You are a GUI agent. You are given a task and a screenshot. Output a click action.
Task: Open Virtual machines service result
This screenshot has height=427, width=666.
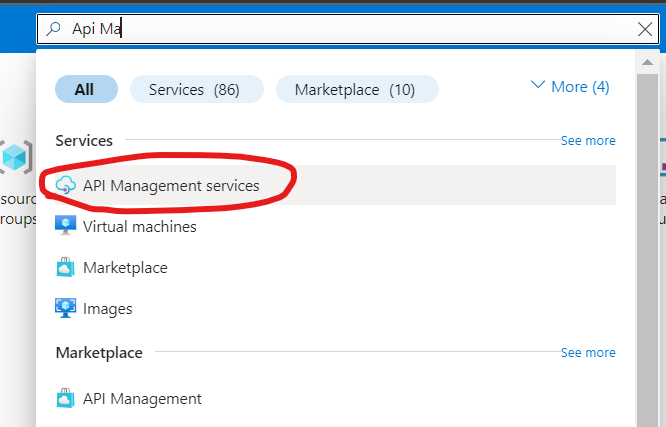335,226
